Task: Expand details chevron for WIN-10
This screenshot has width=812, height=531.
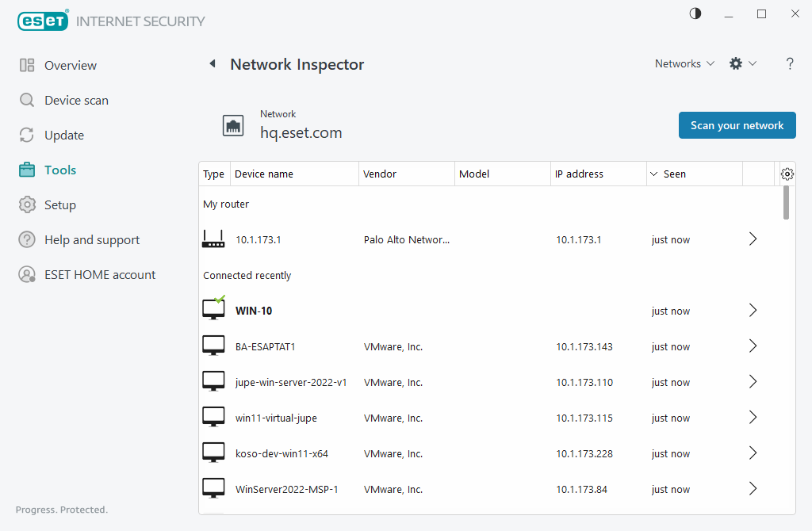Action: (753, 311)
